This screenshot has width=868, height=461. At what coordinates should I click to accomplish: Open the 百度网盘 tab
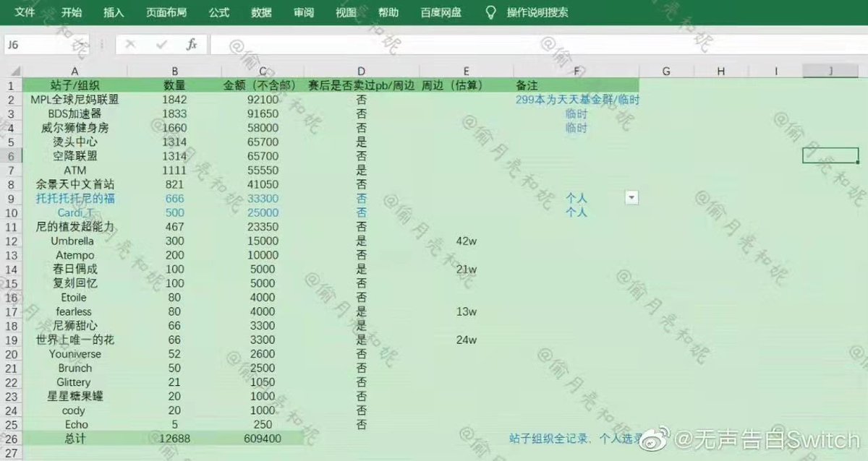pos(441,12)
